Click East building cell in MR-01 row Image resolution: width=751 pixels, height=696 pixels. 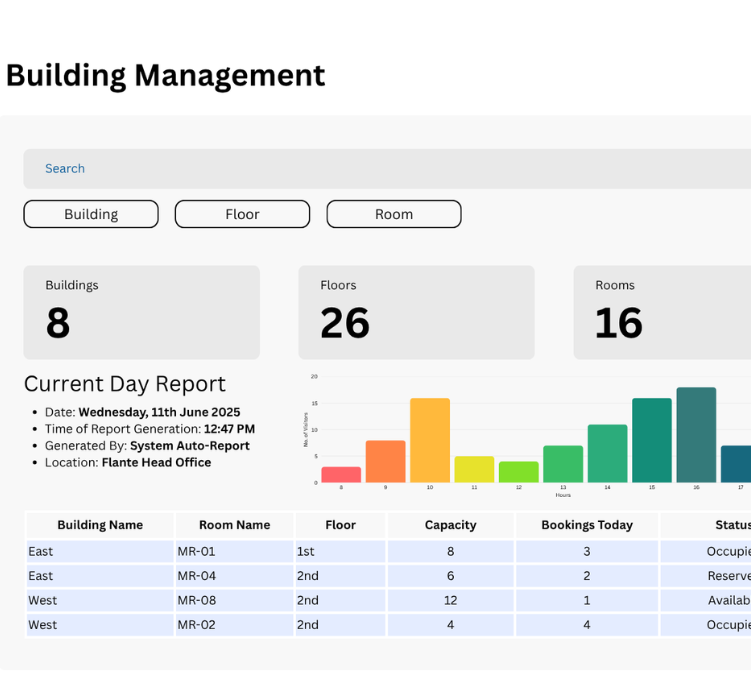[100, 551]
